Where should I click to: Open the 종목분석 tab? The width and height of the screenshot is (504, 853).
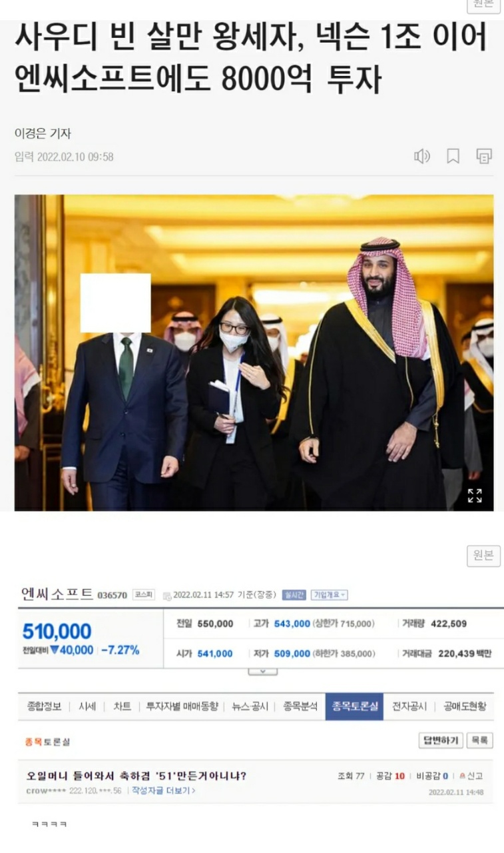pos(300,706)
